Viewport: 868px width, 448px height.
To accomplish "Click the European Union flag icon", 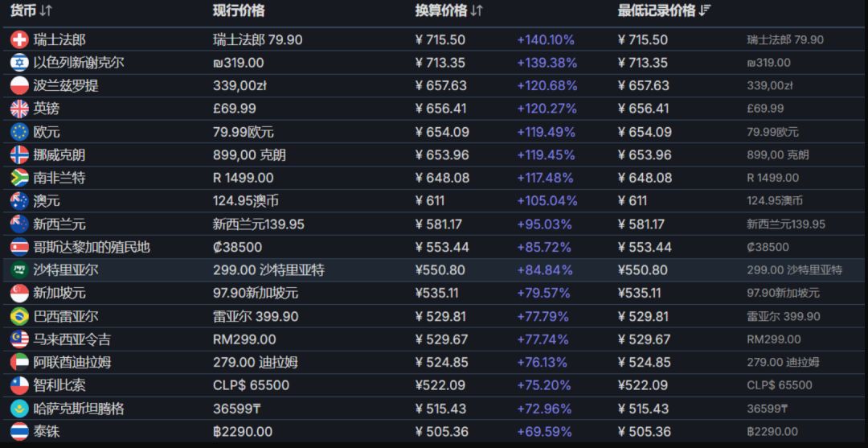I will coord(19,132).
